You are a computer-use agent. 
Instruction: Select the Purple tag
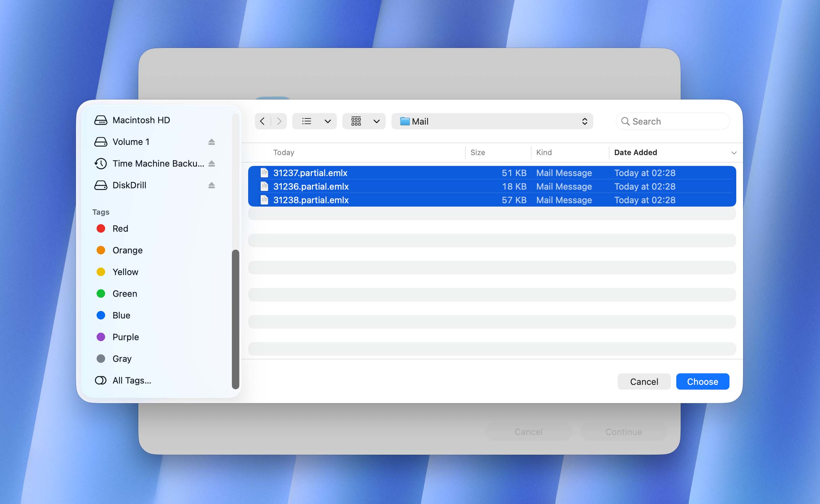pos(125,337)
